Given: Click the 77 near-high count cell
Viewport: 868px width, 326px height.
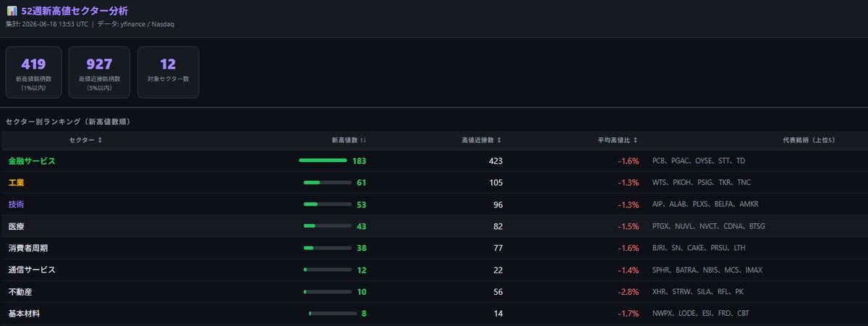Looking at the screenshot, I should click(x=498, y=248).
